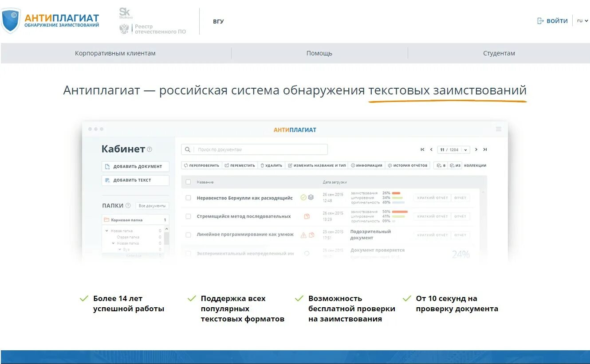Viewport: 590px width, 364px height.
Task: Collapse the first Новая папка tree node
Action: (x=107, y=231)
